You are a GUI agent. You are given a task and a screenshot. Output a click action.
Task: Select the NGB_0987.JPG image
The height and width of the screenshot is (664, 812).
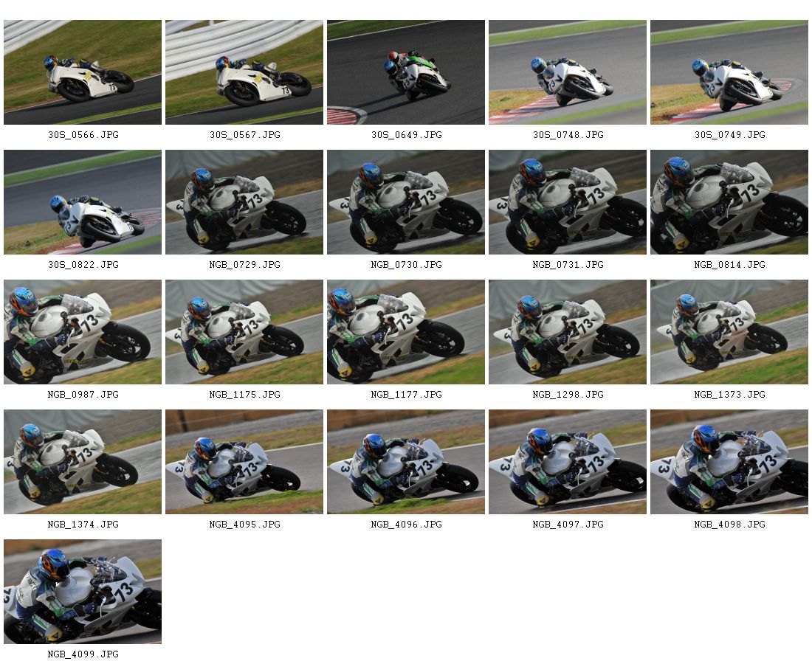coord(83,332)
